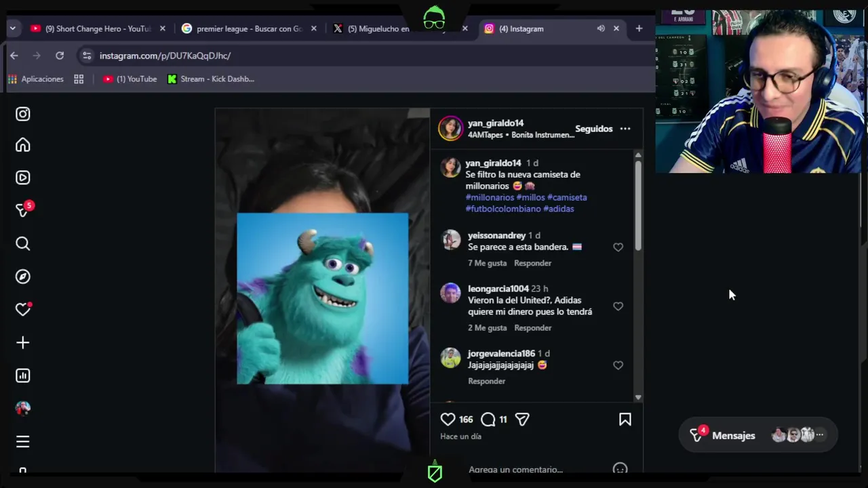Open the 4AMTapes Bonita Instrumental audio link

pyautogui.click(x=521, y=135)
